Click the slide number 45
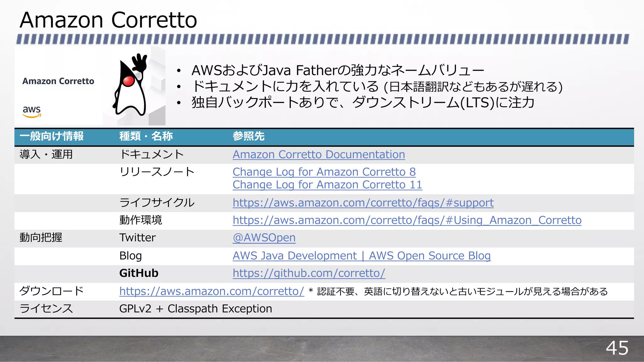The image size is (644, 362). [x=617, y=348]
